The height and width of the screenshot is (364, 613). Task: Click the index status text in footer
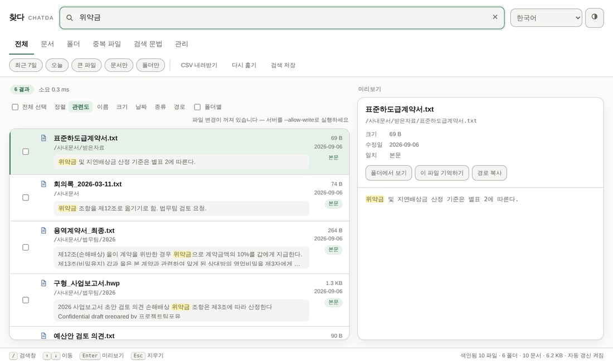tap(532, 356)
